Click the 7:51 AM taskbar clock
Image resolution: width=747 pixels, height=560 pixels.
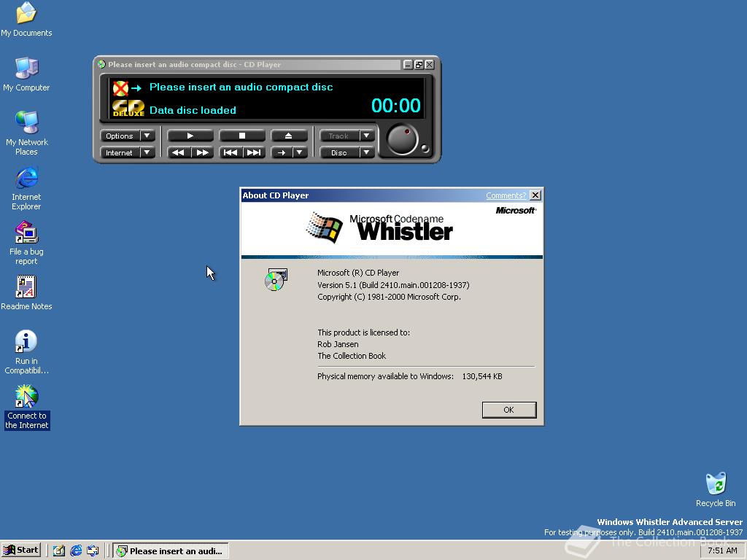(722, 551)
